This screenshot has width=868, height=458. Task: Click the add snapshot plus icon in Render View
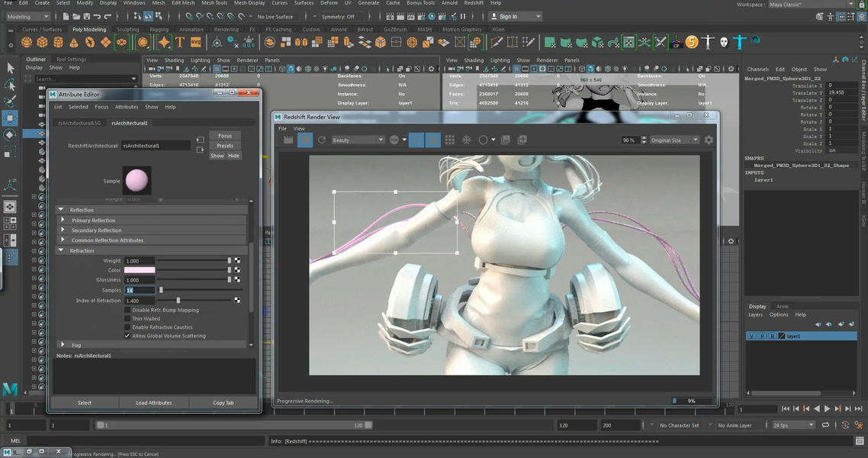click(522, 140)
